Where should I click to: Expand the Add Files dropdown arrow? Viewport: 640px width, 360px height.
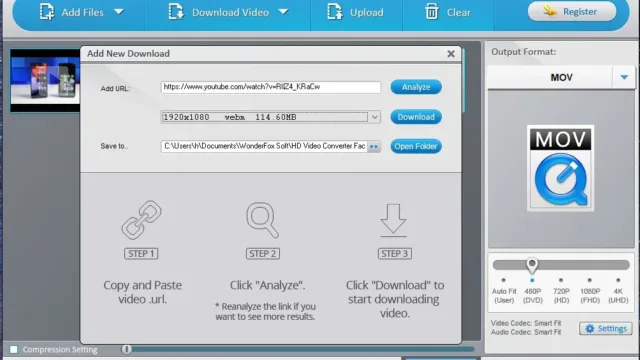(x=119, y=12)
